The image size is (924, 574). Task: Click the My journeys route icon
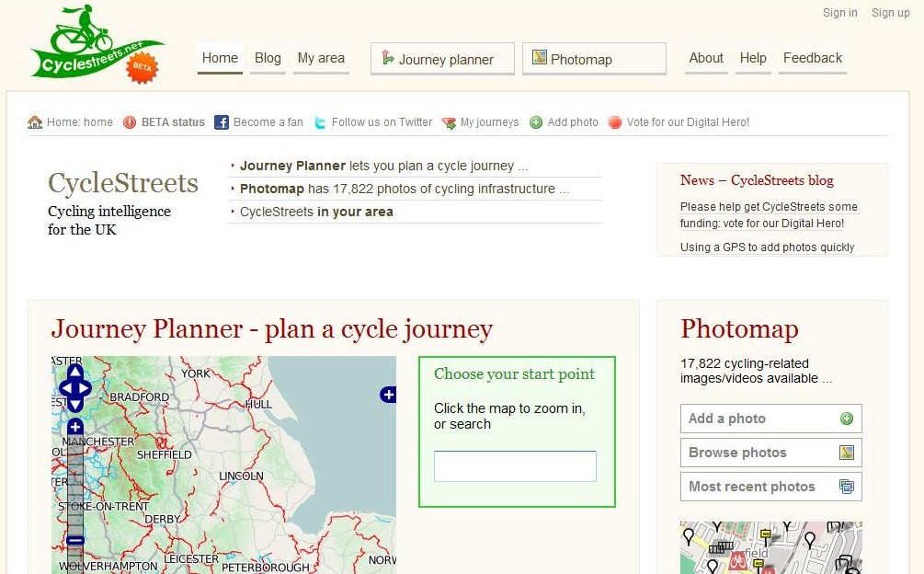[449, 122]
